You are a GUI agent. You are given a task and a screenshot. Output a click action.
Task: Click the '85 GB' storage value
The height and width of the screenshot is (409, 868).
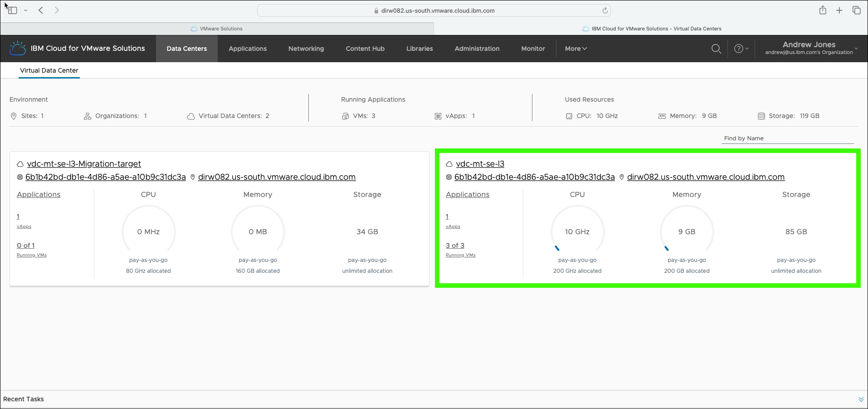[796, 232]
